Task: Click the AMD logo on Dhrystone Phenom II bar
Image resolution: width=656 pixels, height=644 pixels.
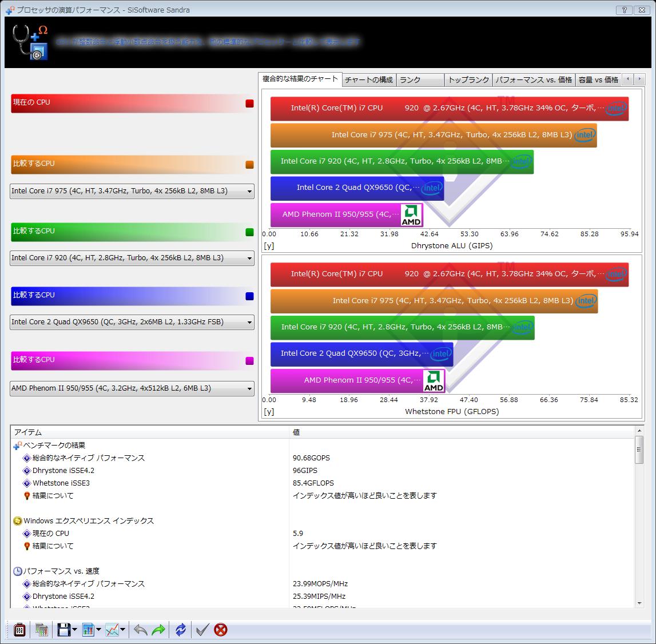Action: 411,214
